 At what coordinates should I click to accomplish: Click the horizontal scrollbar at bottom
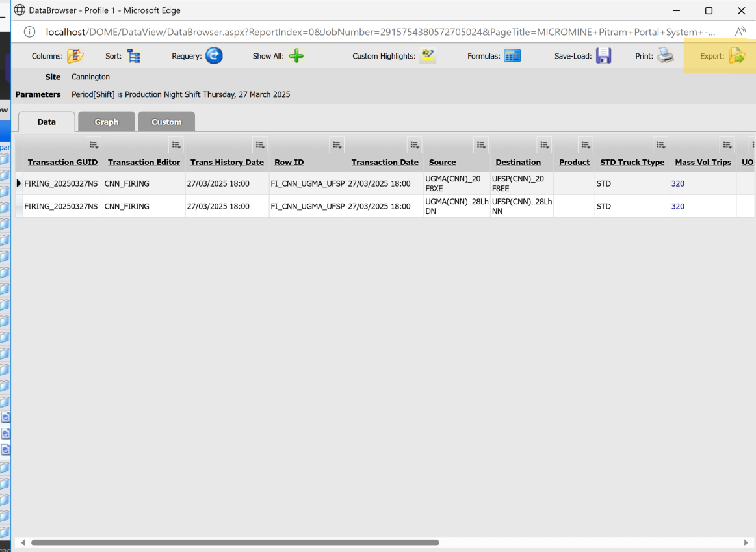click(235, 542)
